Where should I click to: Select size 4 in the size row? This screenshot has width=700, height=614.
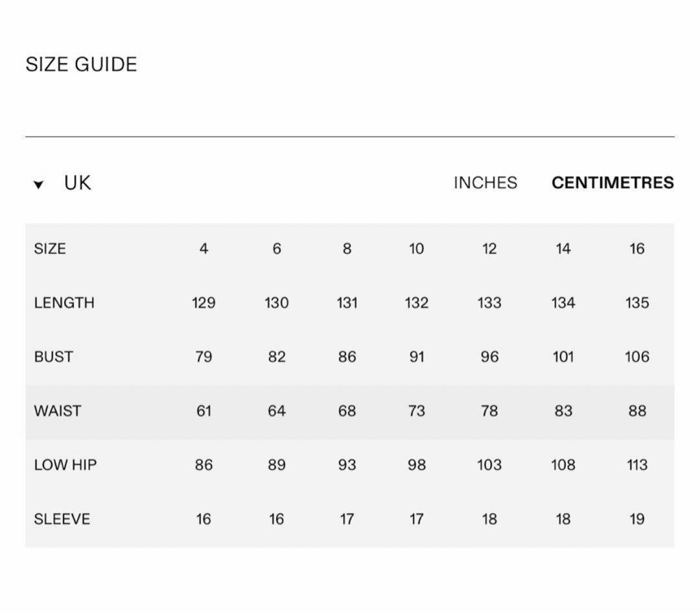[204, 249]
